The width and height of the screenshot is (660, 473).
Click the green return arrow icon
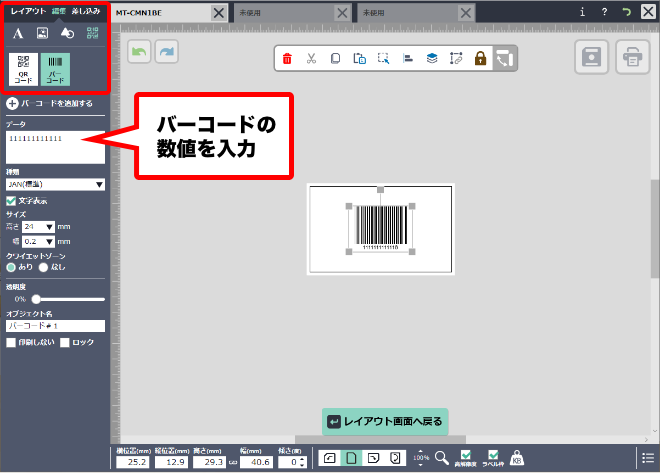(x=626, y=12)
